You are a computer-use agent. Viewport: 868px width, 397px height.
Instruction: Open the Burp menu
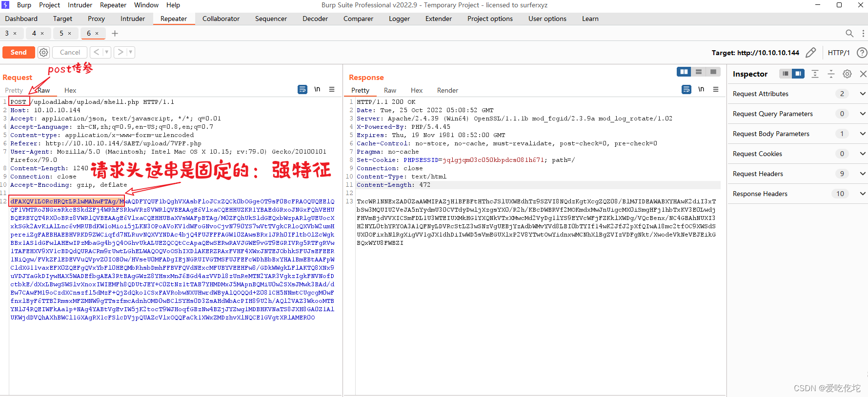click(x=24, y=5)
